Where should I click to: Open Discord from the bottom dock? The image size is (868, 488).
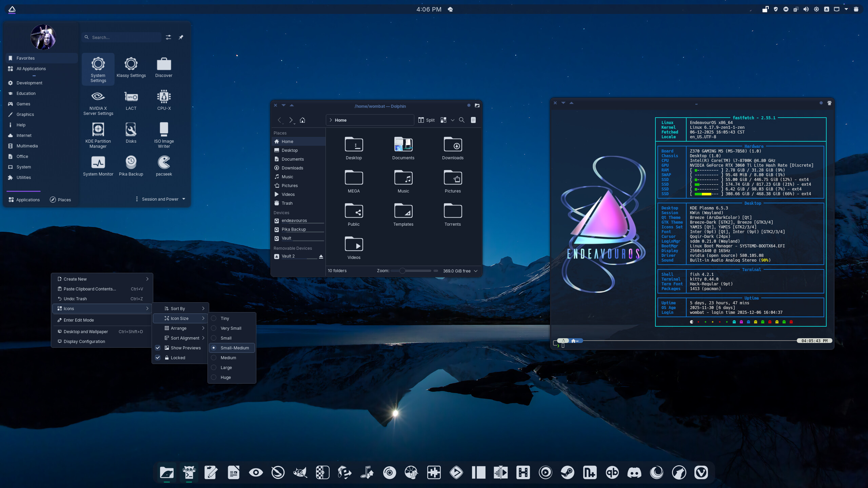click(x=634, y=472)
